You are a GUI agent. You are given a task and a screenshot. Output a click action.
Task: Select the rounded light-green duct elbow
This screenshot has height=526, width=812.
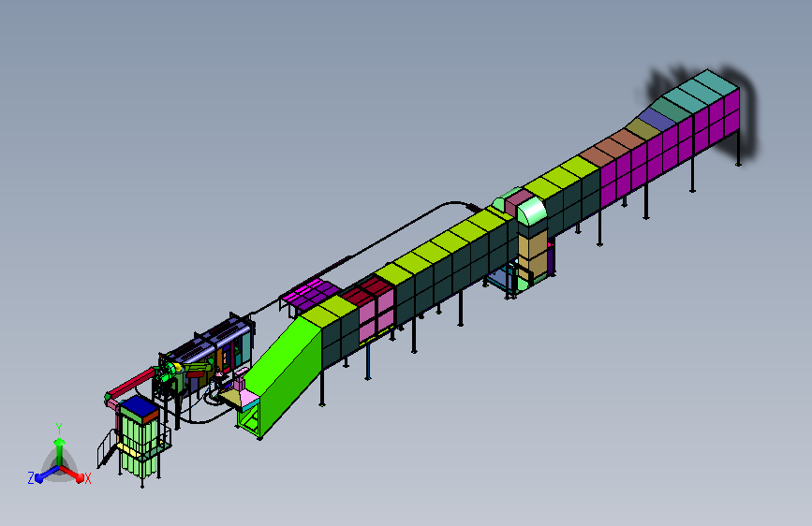click(x=531, y=211)
